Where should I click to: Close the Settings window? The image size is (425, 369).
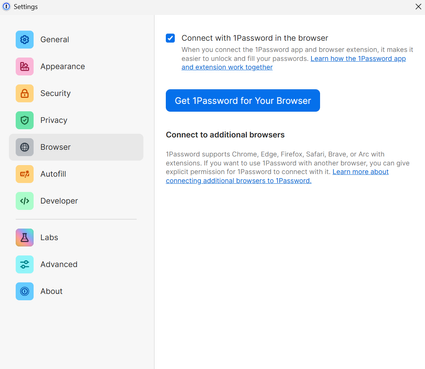tap(418, 7)
